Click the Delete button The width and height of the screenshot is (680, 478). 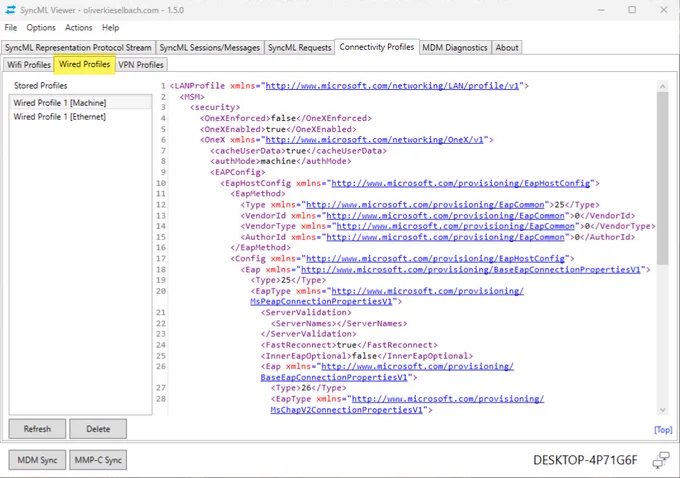(x=98, y=429)
